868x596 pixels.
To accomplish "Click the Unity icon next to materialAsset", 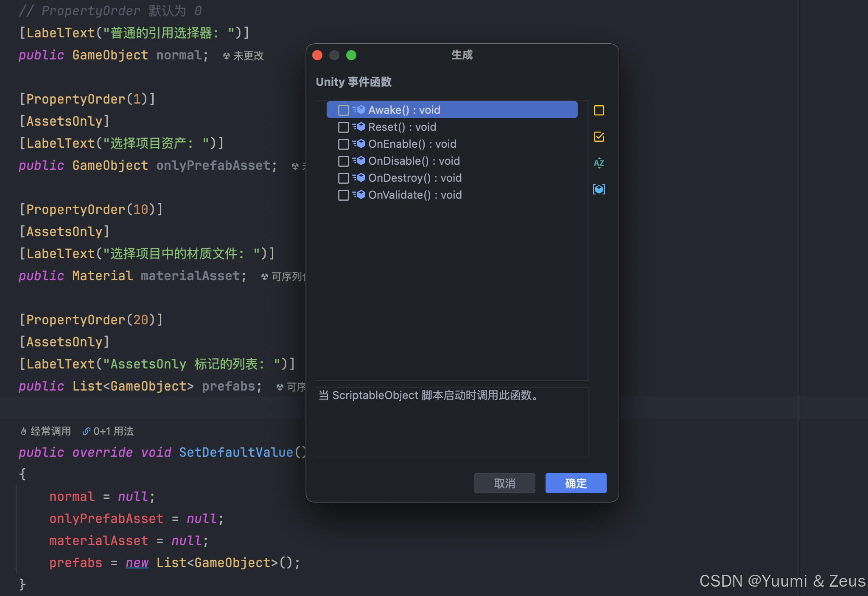I will [x=265, y=277].
